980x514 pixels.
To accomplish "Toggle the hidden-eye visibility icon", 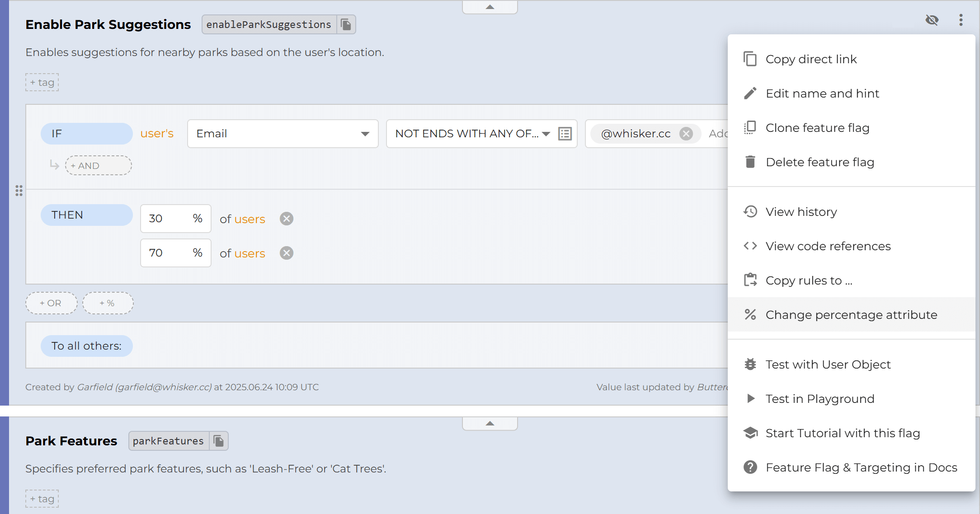I will tap(932, 20).
